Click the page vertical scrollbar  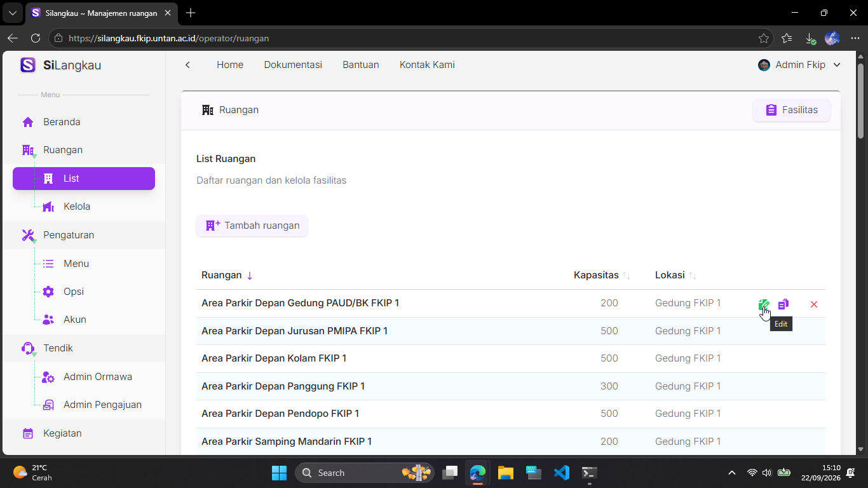861,100
